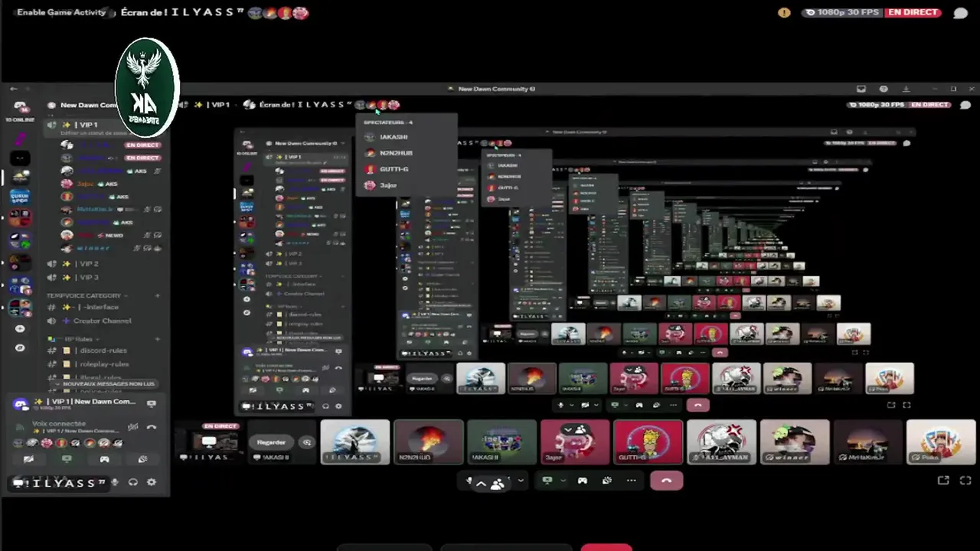Show participants via the chevron pill over the mic
Screen dimensions: 980x551
pyautogui.click(x=489, y=483)
